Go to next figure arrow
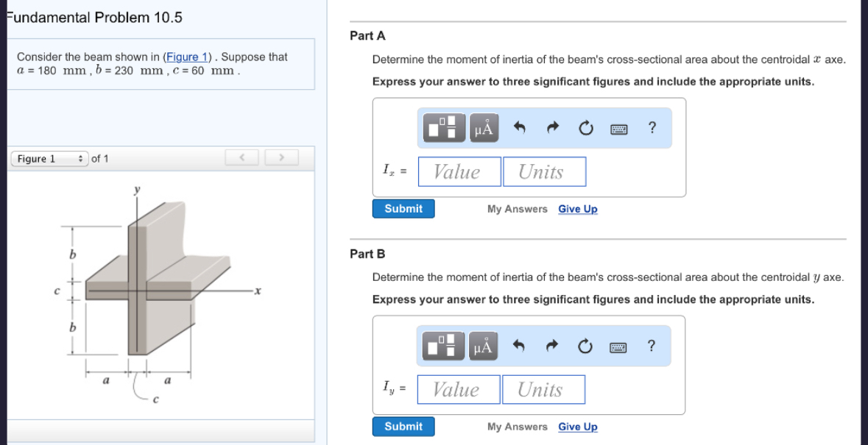This screenshot has height=445, width=868. [x=281, y=157]
